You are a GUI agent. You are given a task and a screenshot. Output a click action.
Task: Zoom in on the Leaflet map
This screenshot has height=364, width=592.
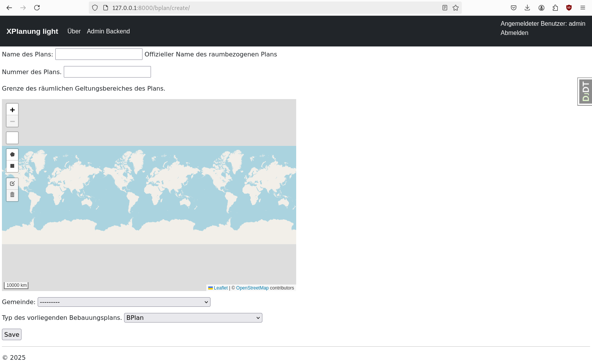12,110
